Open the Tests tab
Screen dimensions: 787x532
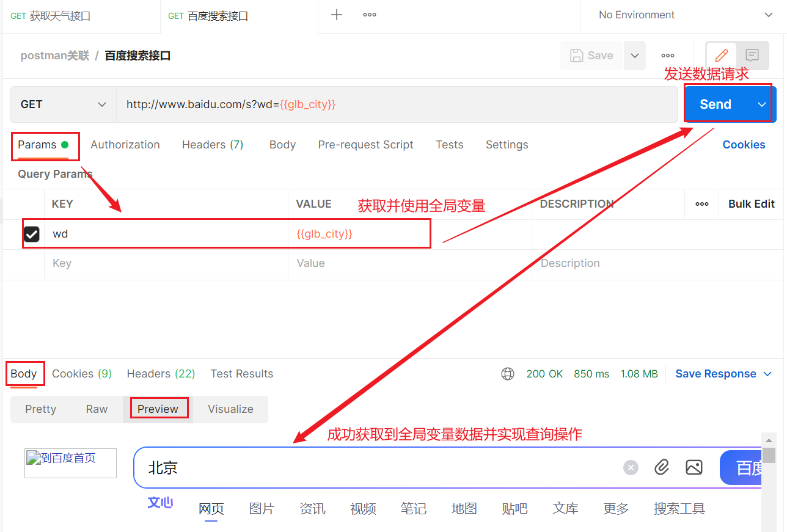tap(449, 145)
